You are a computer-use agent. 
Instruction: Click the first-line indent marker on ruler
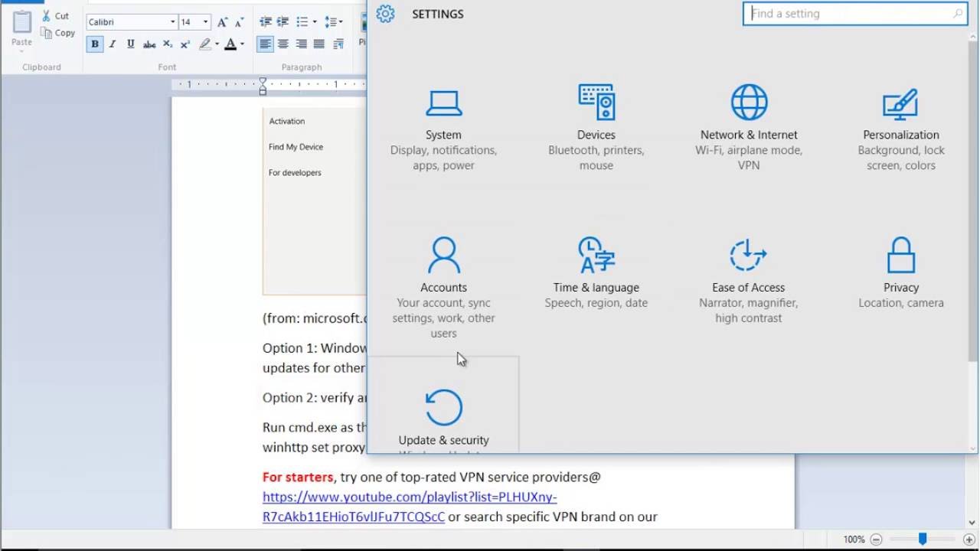[263, 81]
